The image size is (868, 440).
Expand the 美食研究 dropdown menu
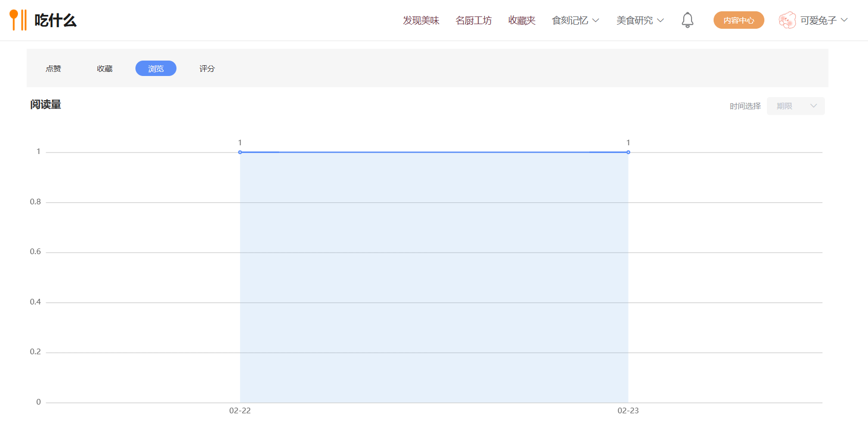640,21
